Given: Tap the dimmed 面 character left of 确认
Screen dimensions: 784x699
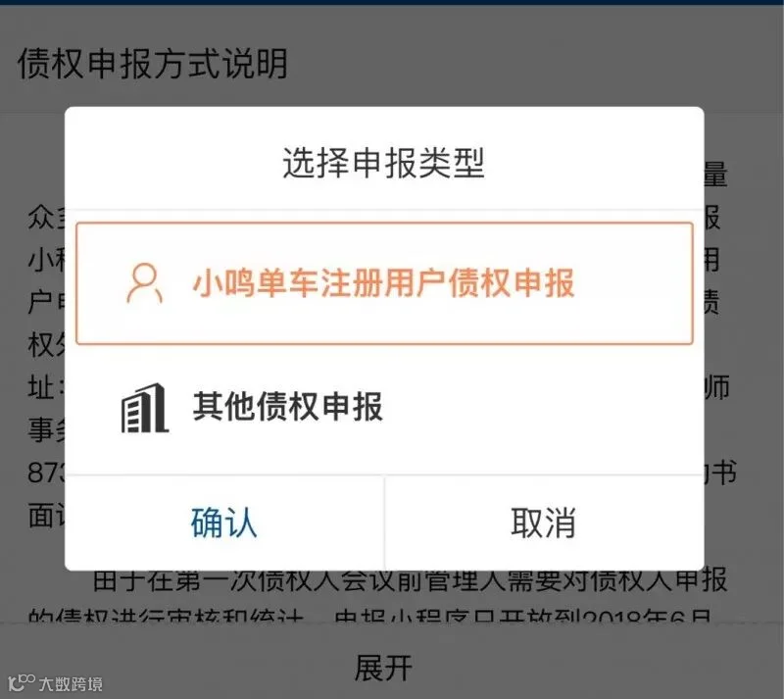Looking at the screenshot, I should click(41, 516).
